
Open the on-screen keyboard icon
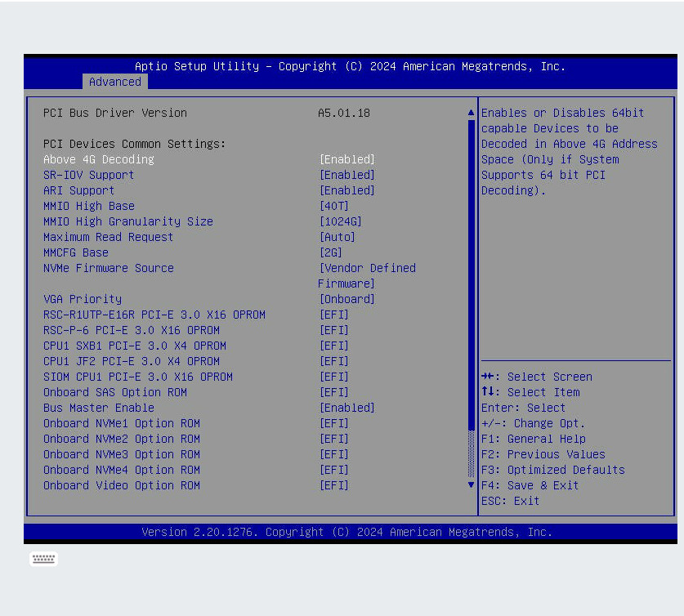pyautogui.click(x=43, y=559)
